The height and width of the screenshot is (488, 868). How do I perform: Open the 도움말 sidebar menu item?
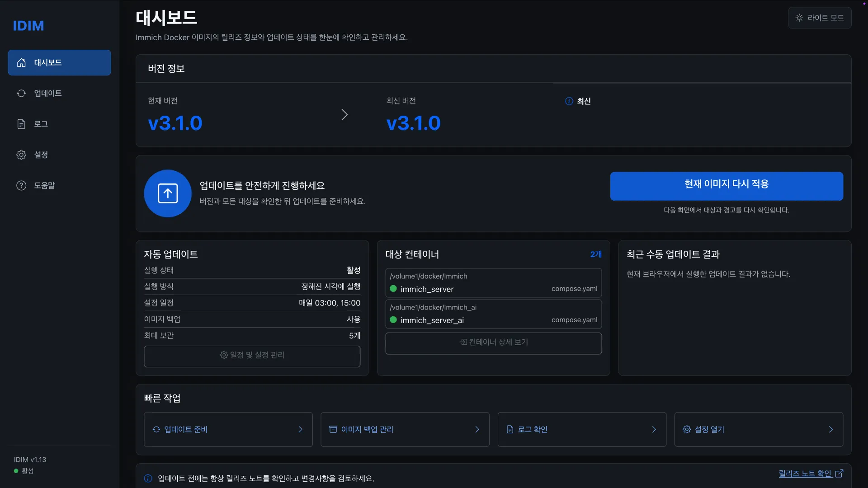(x=59, y=185)
